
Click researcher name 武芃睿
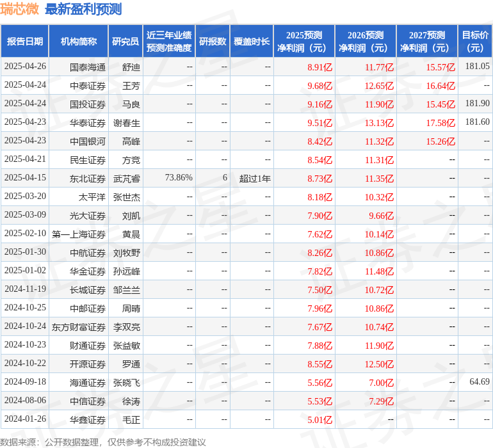(x=127, y=179)
